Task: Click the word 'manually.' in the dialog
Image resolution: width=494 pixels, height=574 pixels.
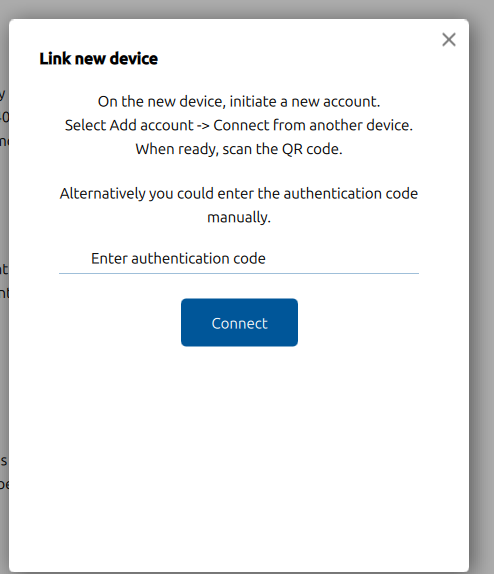Action: pos(239,217)
